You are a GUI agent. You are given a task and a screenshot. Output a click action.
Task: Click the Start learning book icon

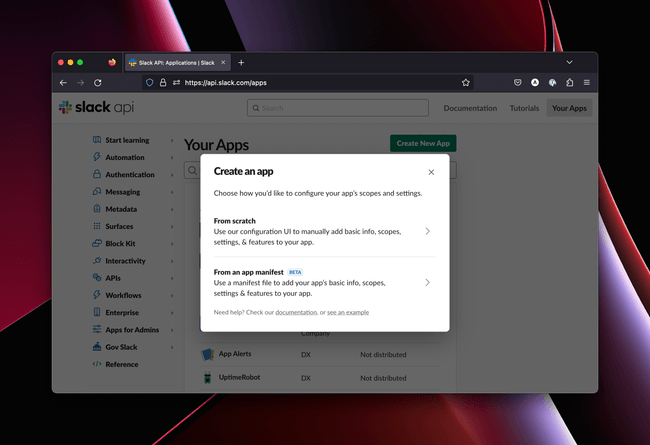[97, 140]
